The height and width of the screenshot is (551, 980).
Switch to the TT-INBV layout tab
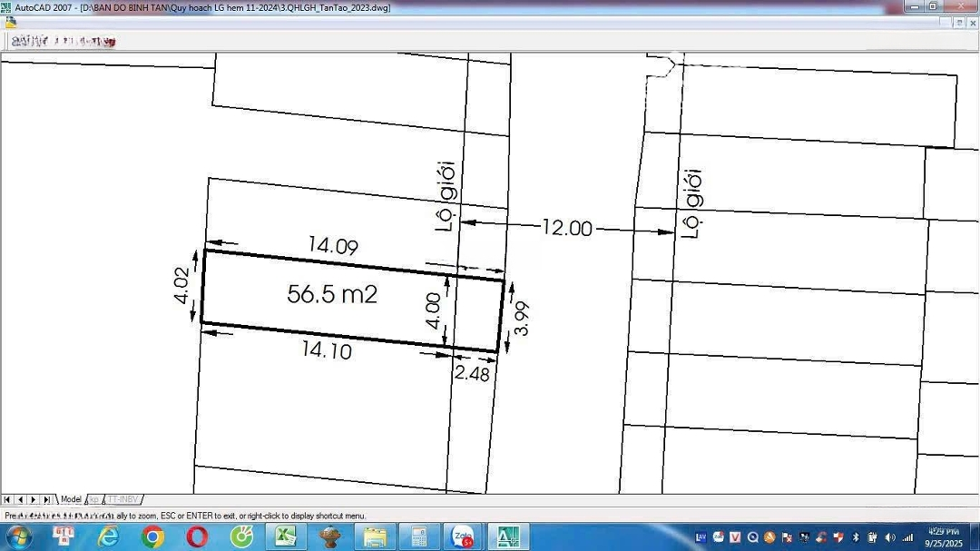coord(123,499)
